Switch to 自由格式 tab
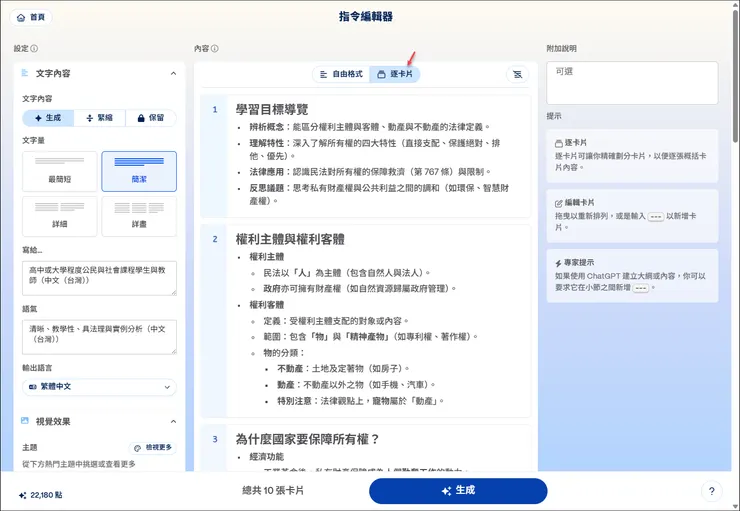 point(341,74)
